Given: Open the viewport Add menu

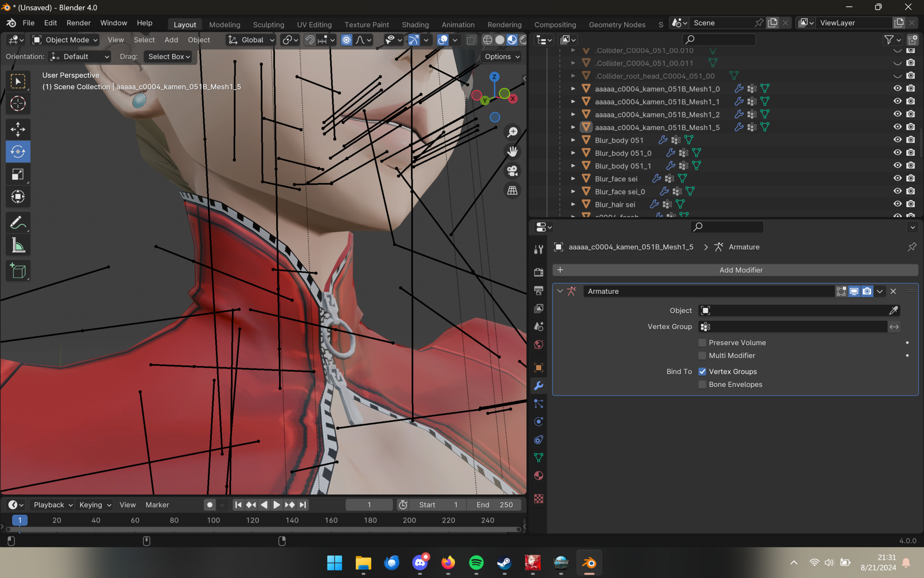Looking at the screenshot, I should click(x=171, y=40).
